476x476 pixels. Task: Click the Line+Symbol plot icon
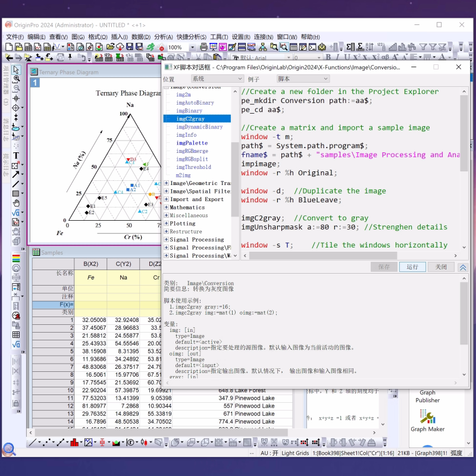tap(61, 442)
